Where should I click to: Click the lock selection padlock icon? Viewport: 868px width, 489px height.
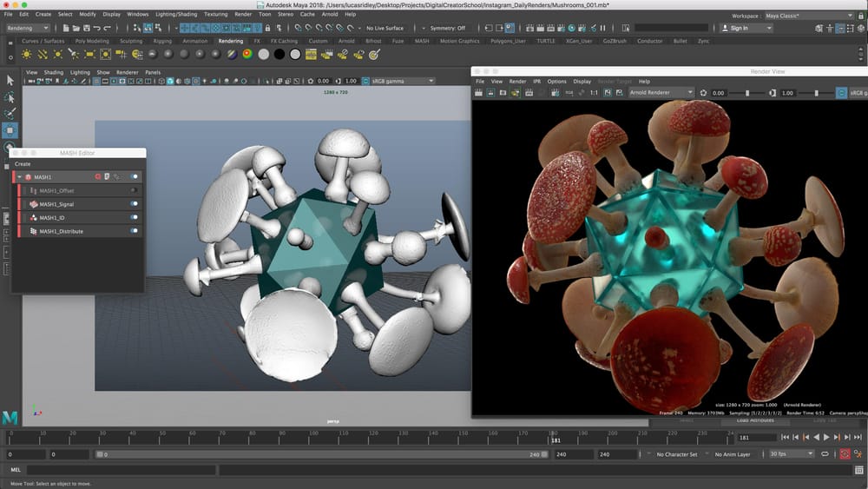[x=268, y=28]
